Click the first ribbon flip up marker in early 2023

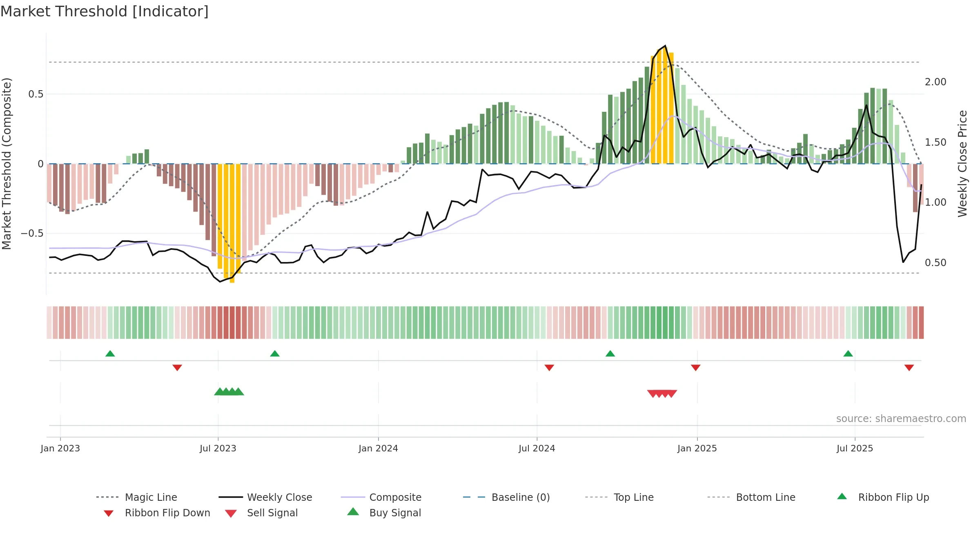click(x=110, y=353)
